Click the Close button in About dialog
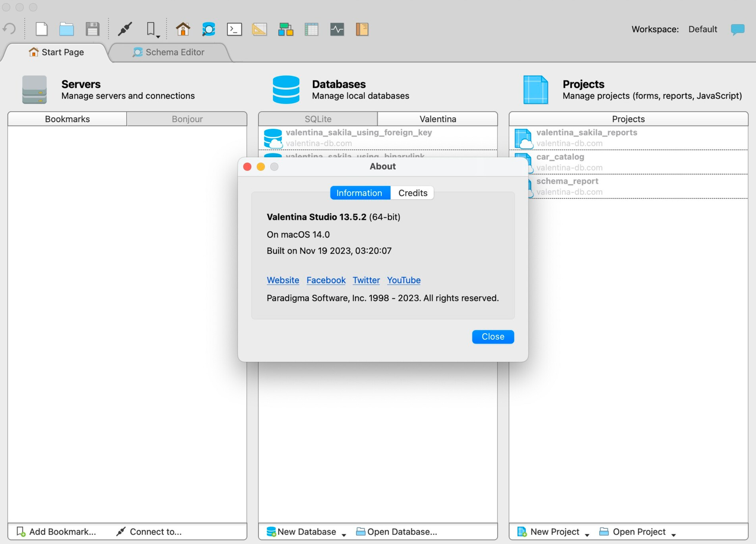Screen dimensions: 756x544 point(493,336)
